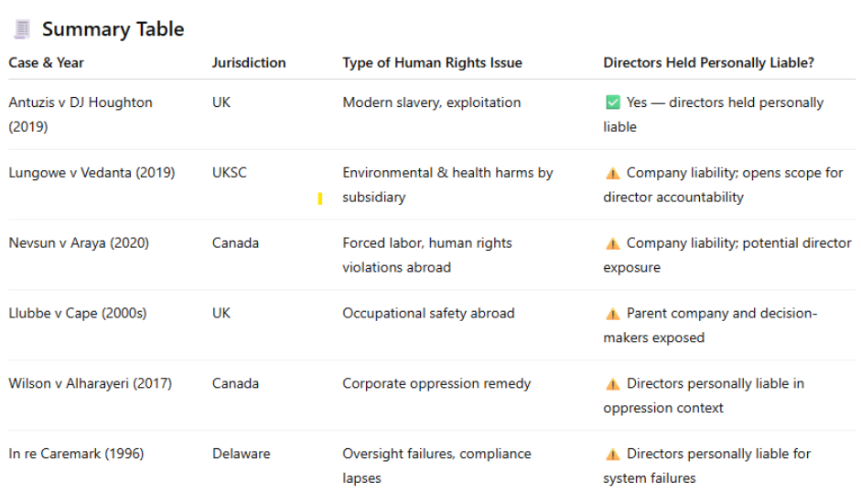
Task: Click warning icon in Llubbe v Cape row
Action: (x=612, y=314)
